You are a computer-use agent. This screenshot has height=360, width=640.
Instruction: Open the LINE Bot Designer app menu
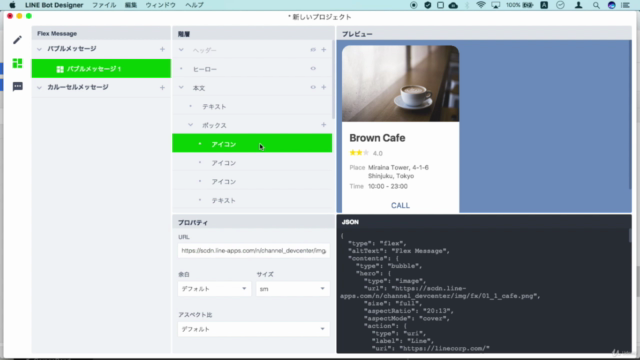(x=54, y=5)
